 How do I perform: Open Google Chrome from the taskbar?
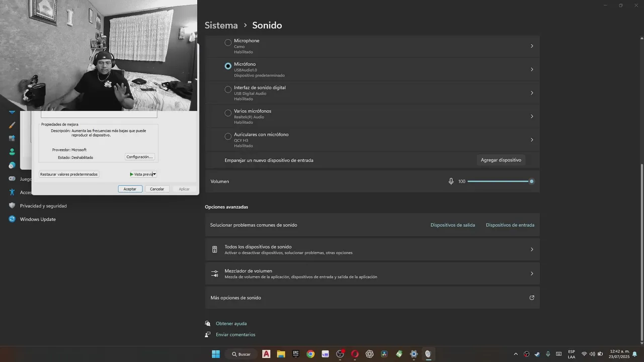point(310,354)
